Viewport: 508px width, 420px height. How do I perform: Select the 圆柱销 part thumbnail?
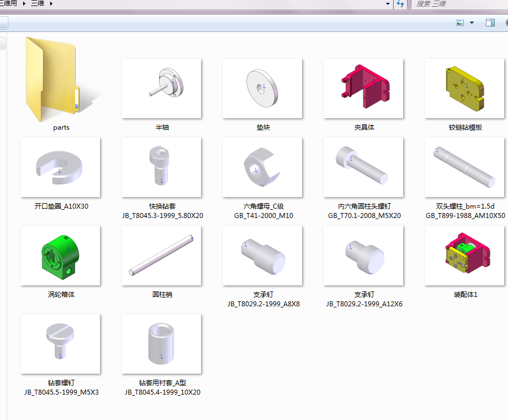pyautogui.click(x=161, y=256)
